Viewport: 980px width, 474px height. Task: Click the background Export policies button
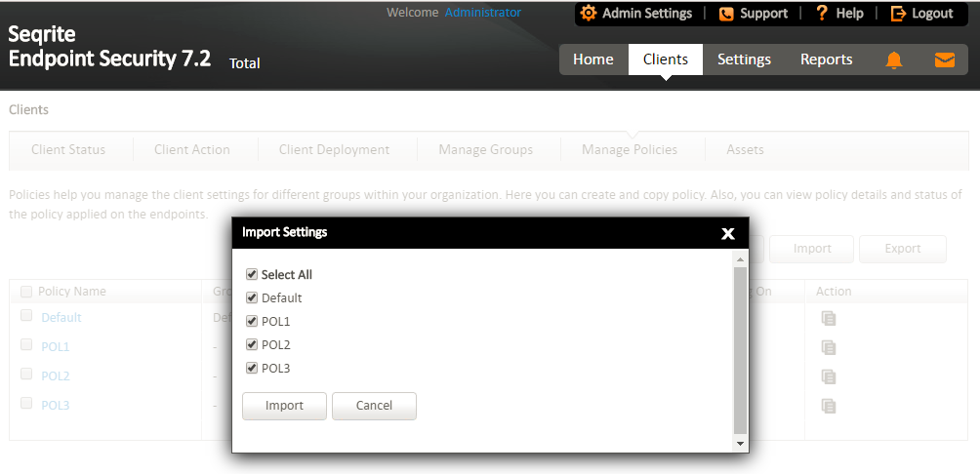point(903,249)
